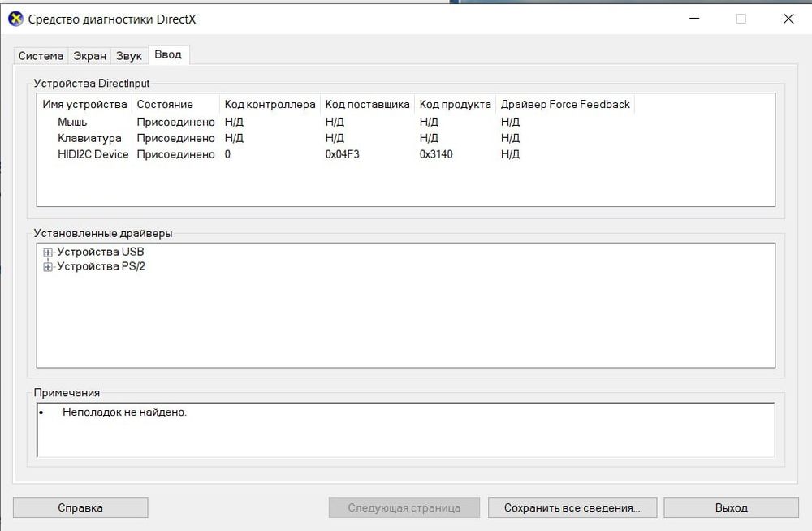The width and height of the screenshot is (812, 531).
Task: Click the Выход button
Action: pyautogui.click(x=732, y=507)
